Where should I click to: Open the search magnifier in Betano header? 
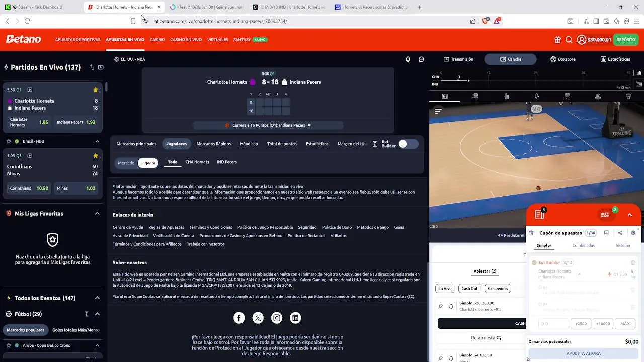click(569, 40)
